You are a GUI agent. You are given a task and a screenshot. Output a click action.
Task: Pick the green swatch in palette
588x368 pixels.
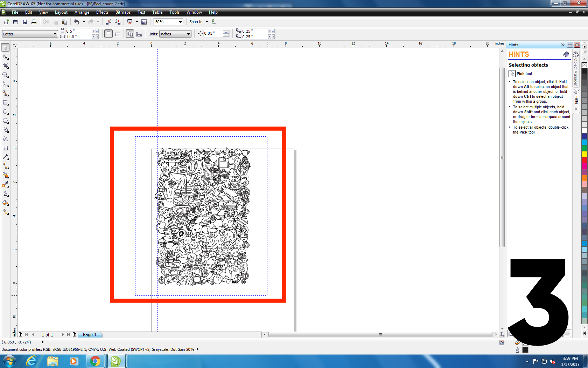584,148
